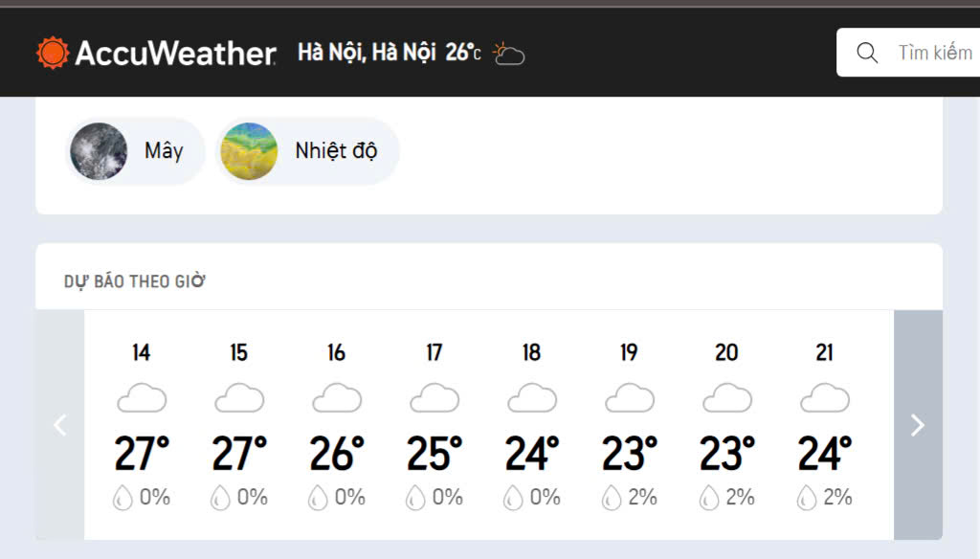
Task: Open the Nhiệt độ temperature map
Action: (336, 151)
